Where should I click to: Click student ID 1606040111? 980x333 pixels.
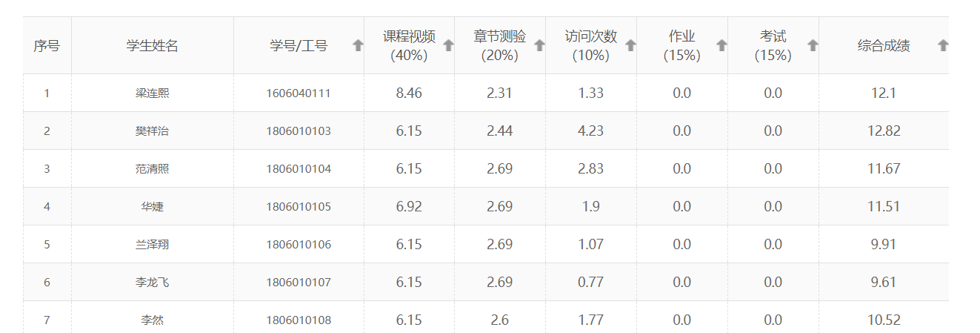(x=299, y=93)
